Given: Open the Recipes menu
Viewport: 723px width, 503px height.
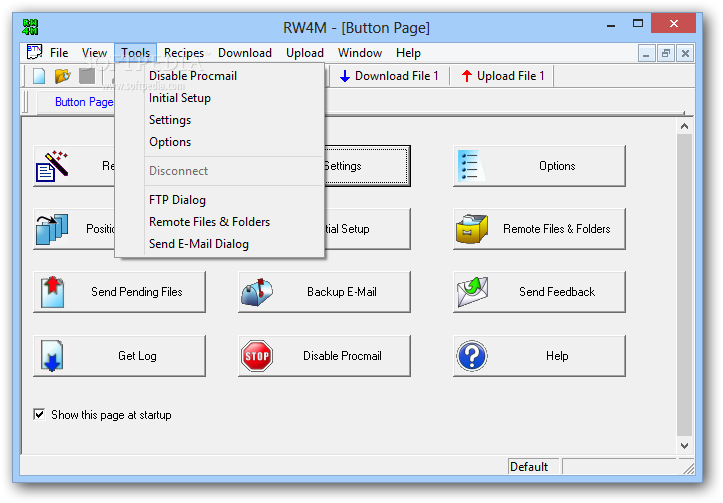Looking at the screenshot, I should [x=184, y=53].
